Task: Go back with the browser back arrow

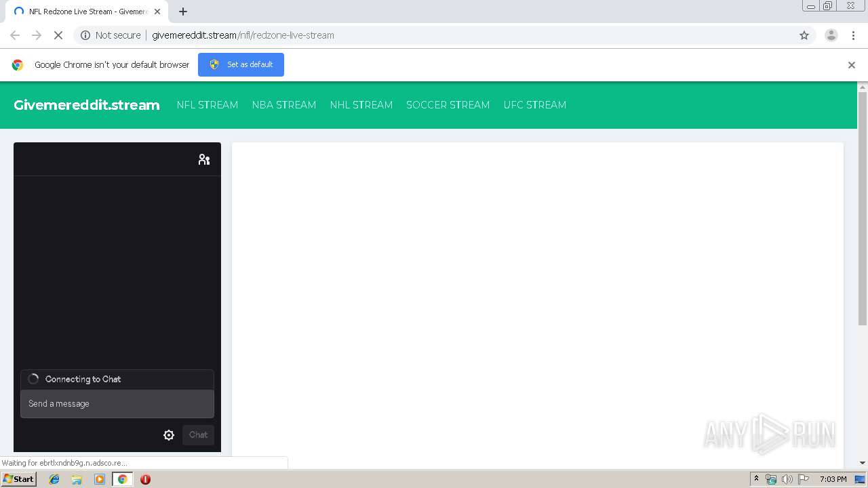Action: (x=15, y=35)
